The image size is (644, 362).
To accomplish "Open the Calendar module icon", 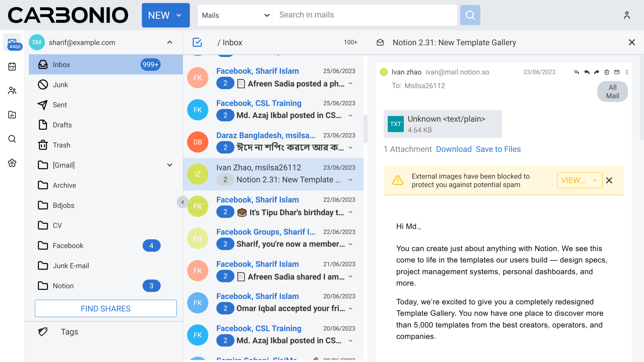I will tap(12, 66).
